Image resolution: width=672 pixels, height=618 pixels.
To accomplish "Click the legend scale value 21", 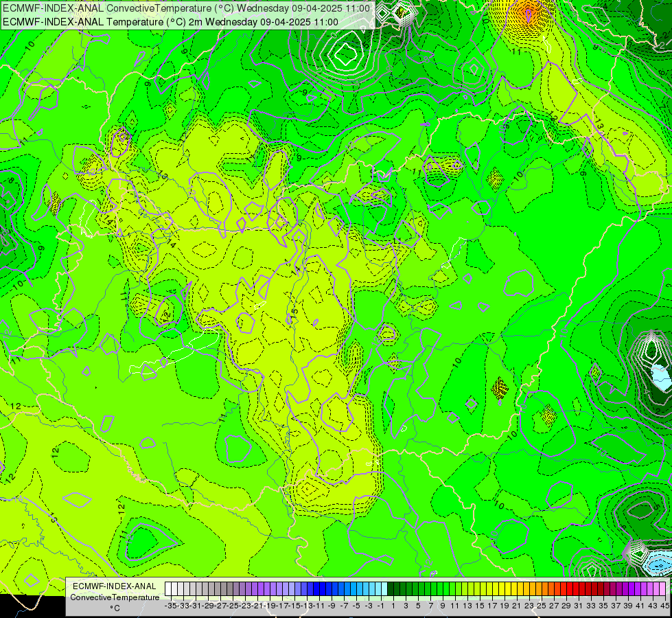I will 517,606.
